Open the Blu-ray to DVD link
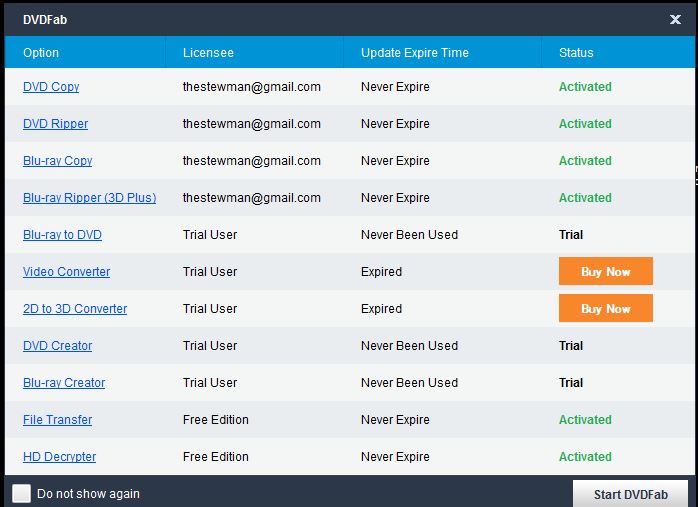698x507 pixels. (x=62, y=235)
